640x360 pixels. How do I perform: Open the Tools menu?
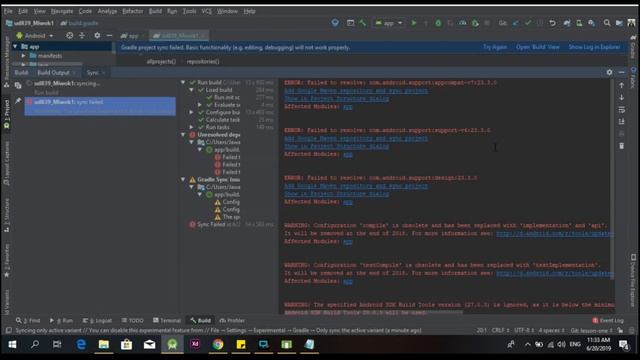(x=189, y=11)
